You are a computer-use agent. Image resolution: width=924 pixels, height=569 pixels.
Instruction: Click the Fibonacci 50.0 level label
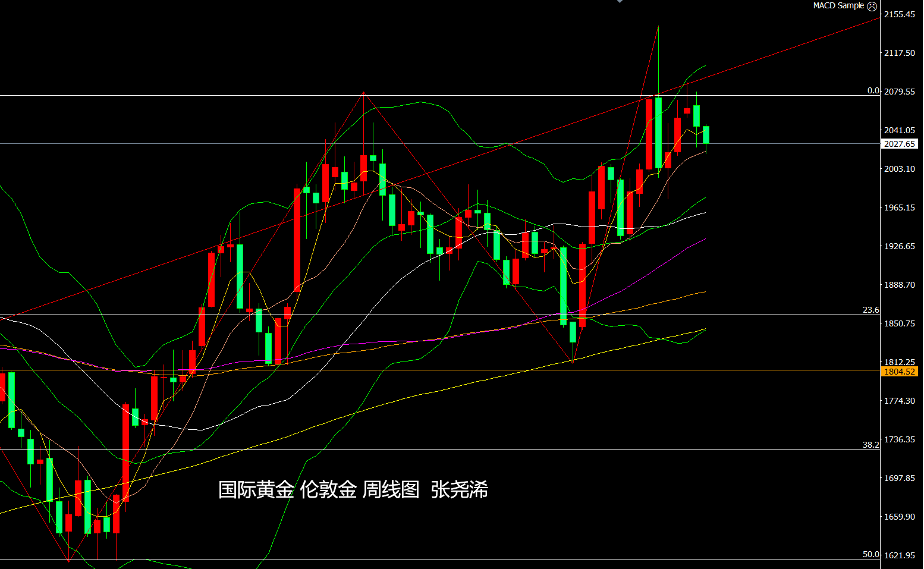[x=871, y=554]
